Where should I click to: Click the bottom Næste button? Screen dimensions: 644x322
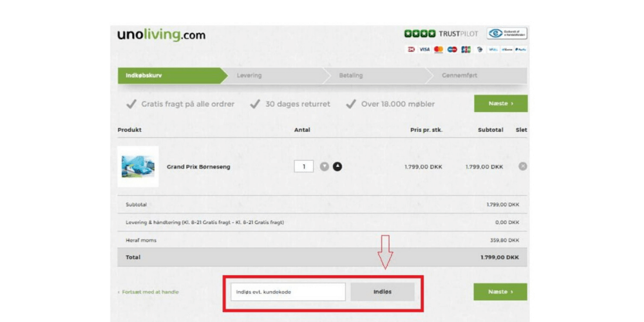(x=500, y=292)
